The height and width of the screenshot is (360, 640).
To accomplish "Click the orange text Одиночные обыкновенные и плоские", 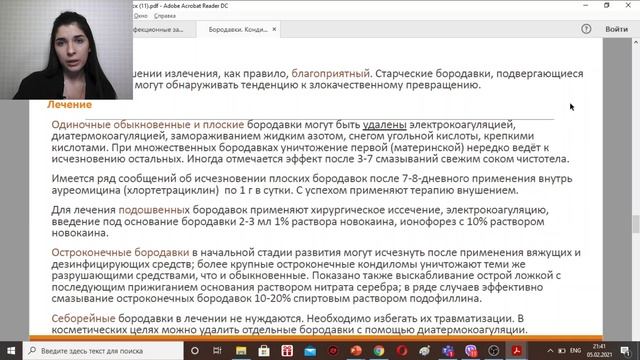I will [148, 124].
